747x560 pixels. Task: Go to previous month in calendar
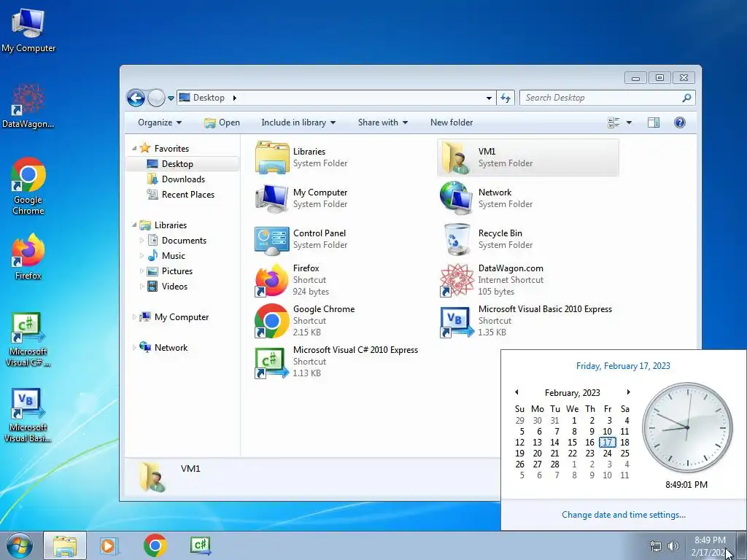516,392
